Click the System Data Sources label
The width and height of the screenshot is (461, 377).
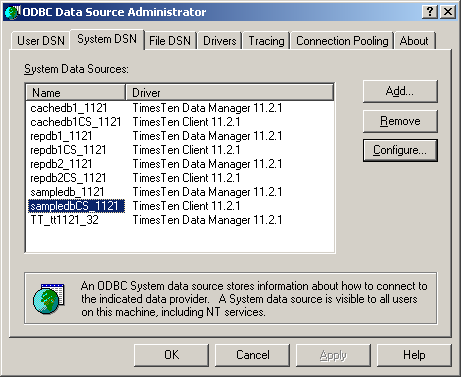coord(76,69)
